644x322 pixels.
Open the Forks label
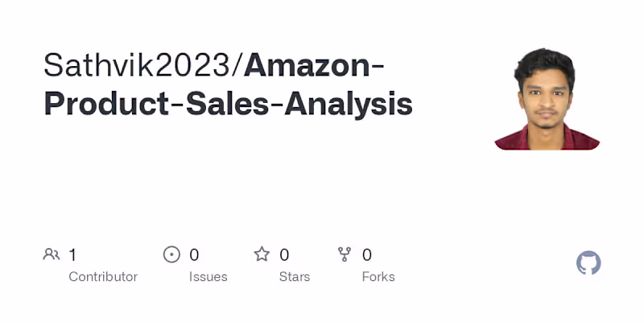[x=378, y=277]
